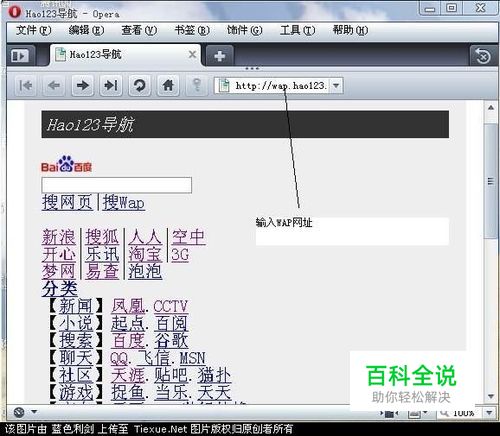
Task: Go to home page icon
Action: [x=168, y=86]
